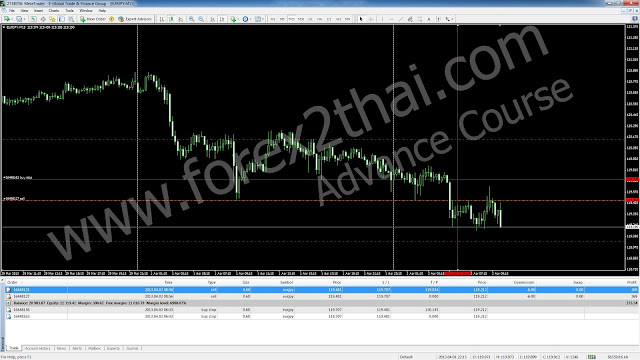Switch to the Mailbox tab

tap(94, 348)
